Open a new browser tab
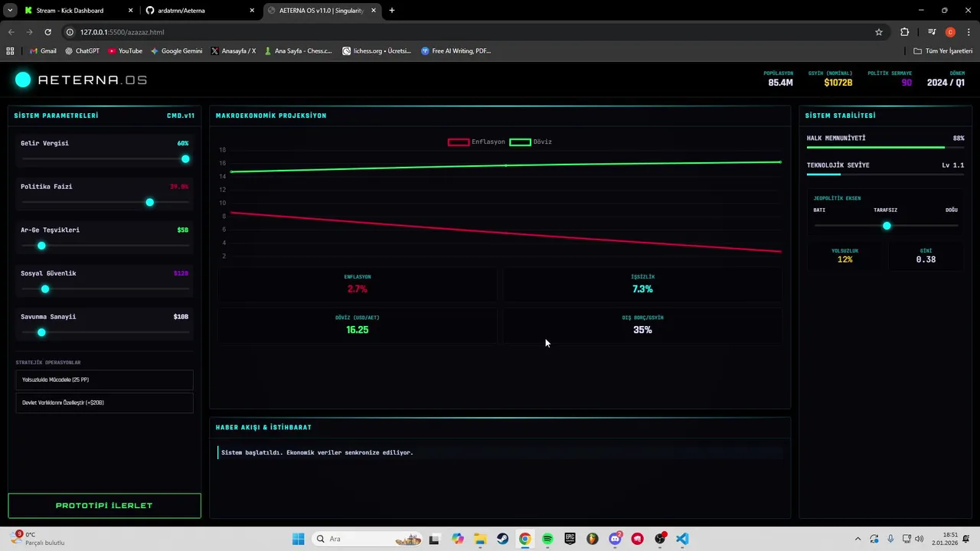This screenshot has height=551, width=980. coord(392,11)
